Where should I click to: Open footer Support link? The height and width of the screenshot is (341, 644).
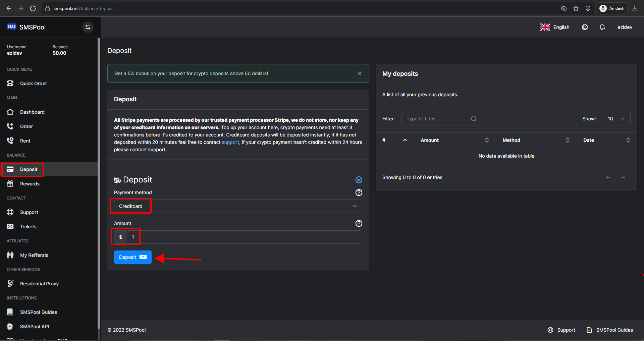tap(561, 330)
